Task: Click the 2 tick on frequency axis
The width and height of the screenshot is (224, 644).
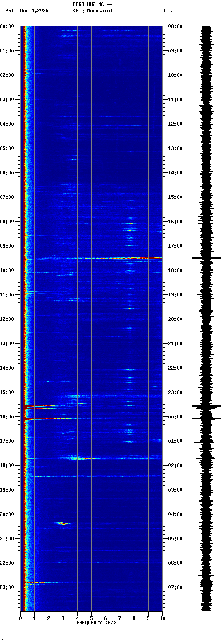Action: click(49, 618)
